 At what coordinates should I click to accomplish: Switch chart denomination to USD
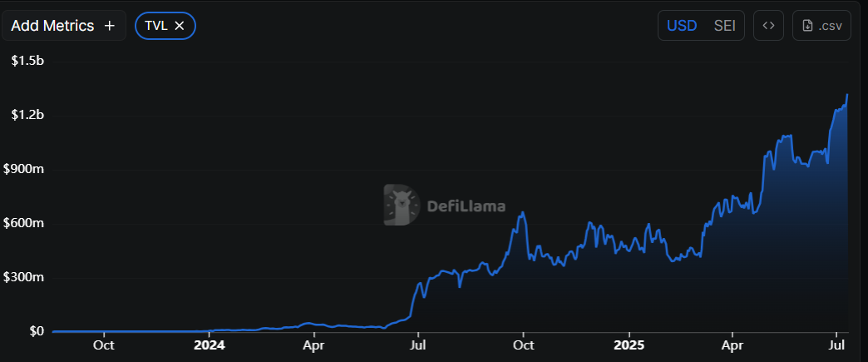[683, 26]
